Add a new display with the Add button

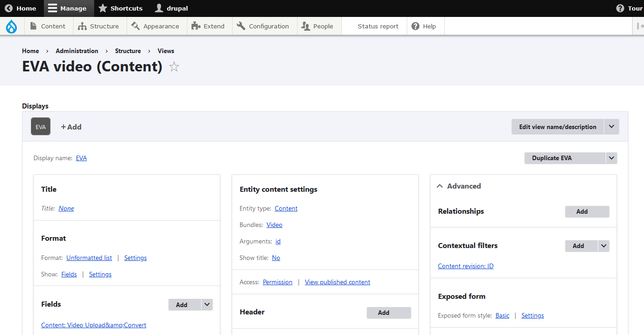(71, 126)
